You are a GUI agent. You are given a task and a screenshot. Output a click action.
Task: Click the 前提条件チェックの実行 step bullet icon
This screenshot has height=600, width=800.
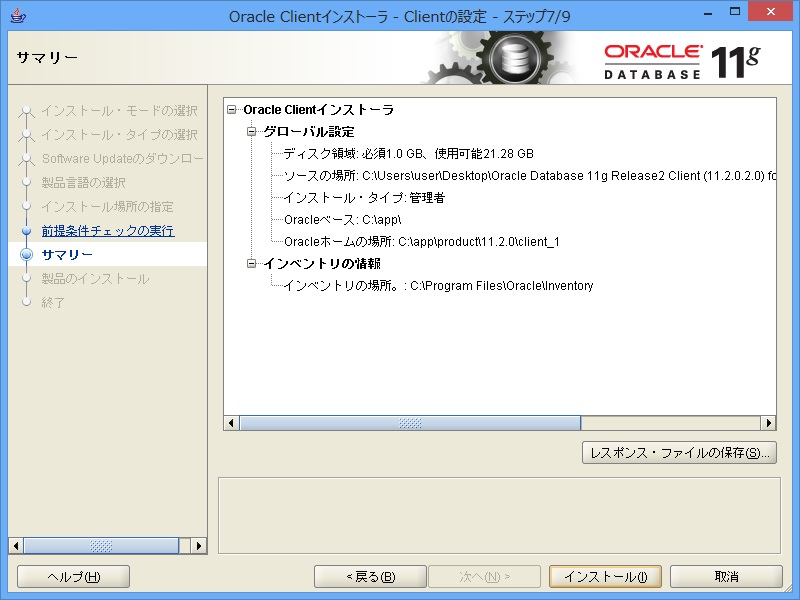tap(27, 231)
